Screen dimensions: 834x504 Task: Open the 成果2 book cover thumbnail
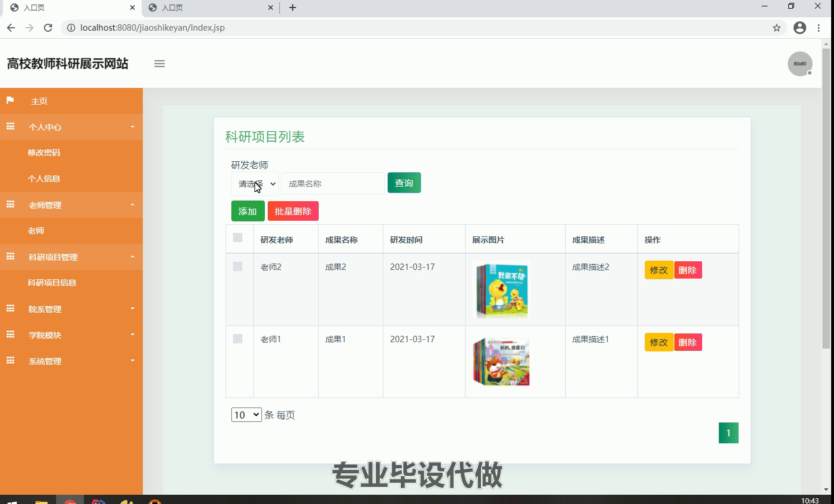[x=501, y=290]
